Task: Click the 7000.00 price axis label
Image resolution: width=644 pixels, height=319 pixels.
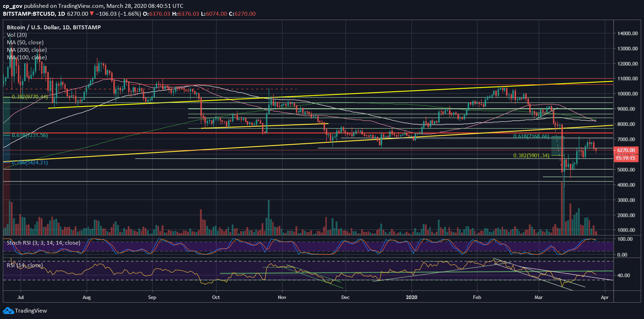Action: click(x=626, y=139)
